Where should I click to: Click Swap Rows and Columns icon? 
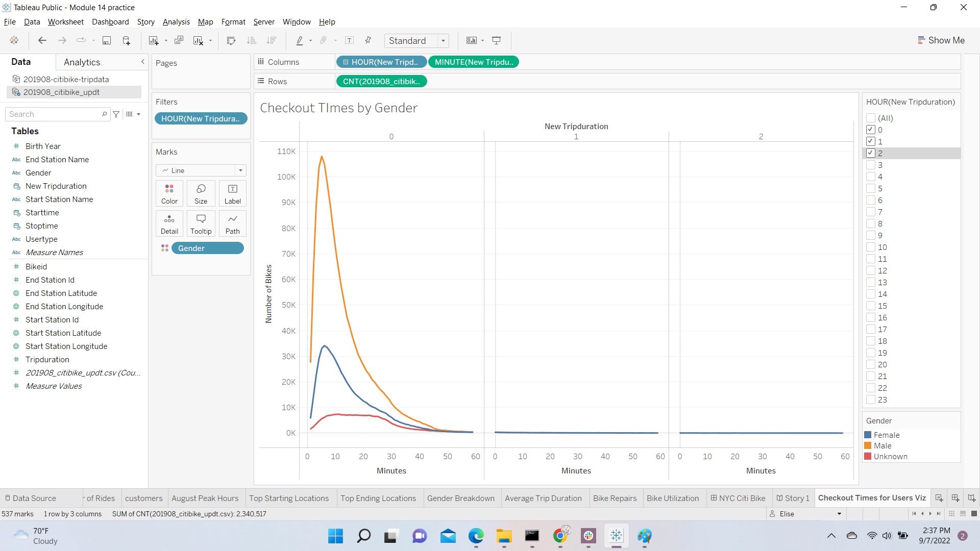pos(231,40)
